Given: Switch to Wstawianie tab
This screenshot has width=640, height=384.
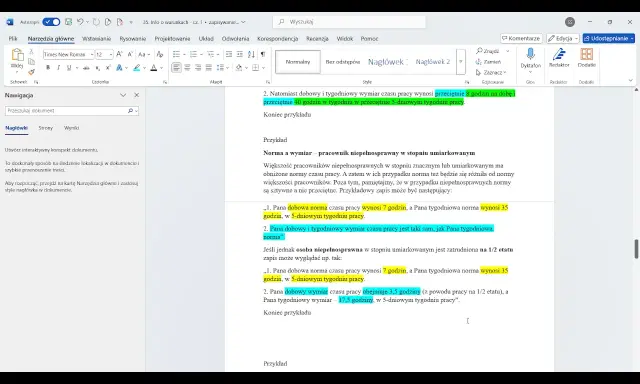Looking at the screenshot, I should tap(96, 39).
